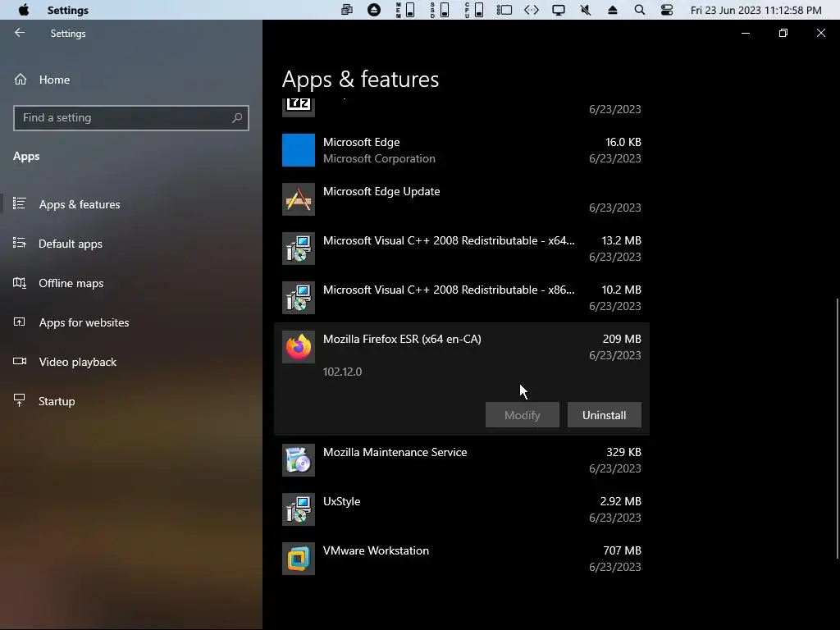Click the plain eject triangle icon
This screenshot has height=630, width=840.
(612, 10)
